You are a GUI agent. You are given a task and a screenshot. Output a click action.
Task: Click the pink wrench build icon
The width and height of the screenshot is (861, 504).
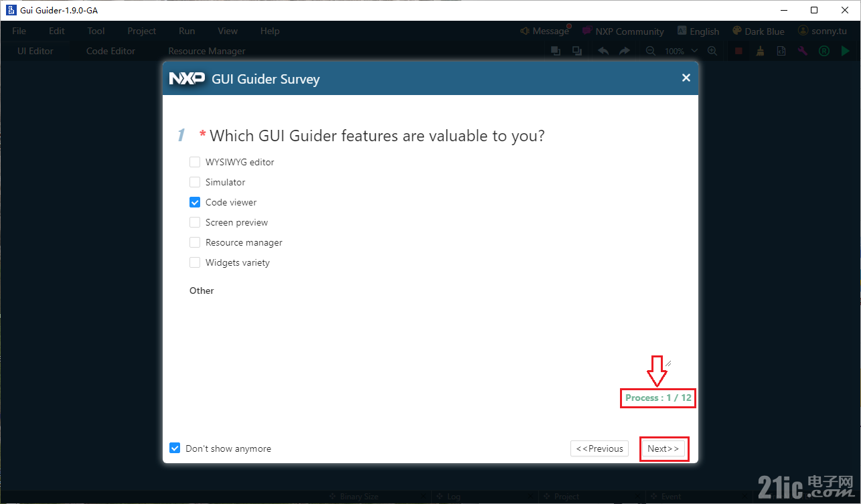pyautogui.click(x=803, y=51)
